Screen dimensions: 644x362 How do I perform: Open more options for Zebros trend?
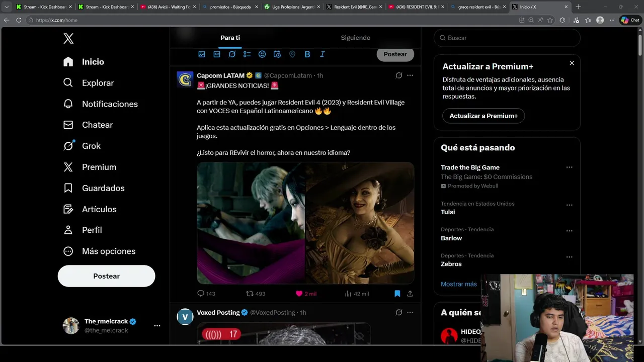pos(569,257)
